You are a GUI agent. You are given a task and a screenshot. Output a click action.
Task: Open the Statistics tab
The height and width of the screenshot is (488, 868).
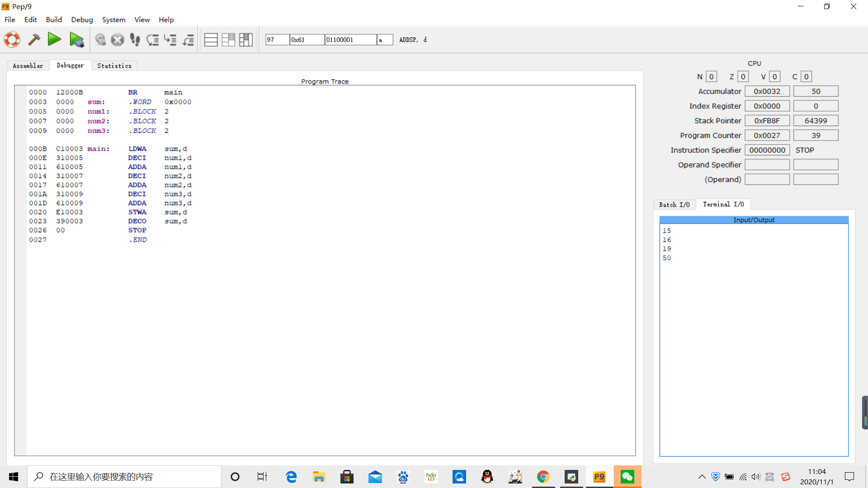point(114,66)
